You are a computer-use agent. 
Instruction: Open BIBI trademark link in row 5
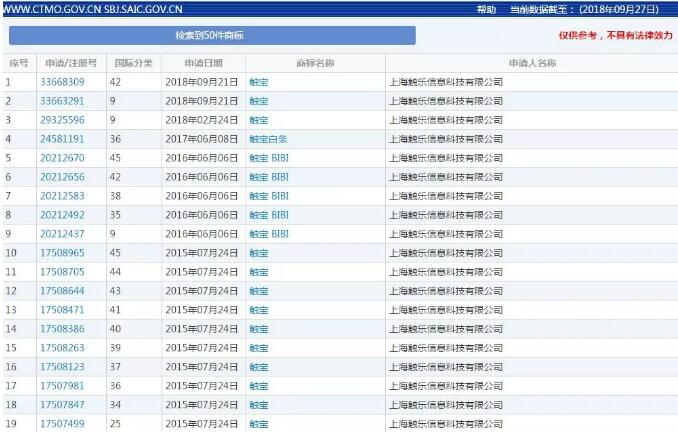click(269, 158)
